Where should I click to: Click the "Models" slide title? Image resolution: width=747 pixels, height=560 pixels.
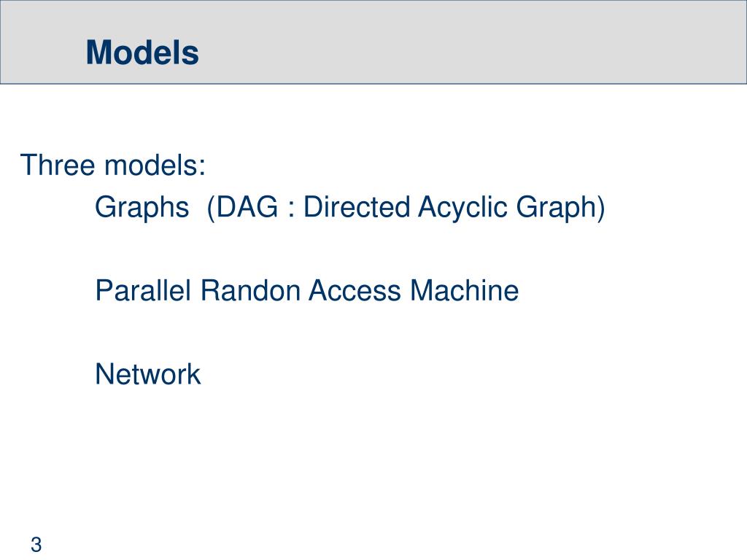click(x=142, y=52)
